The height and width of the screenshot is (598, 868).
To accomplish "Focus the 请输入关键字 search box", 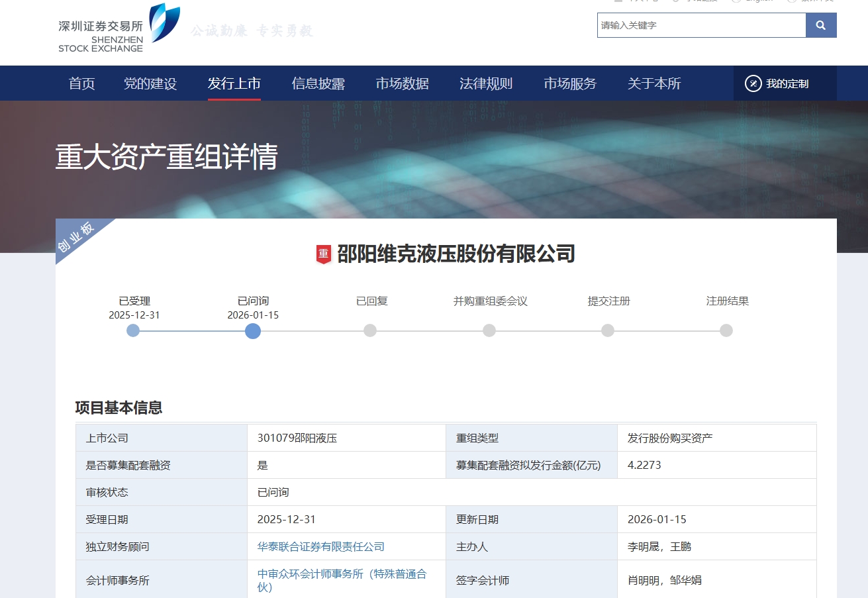I will pos(701,25).
